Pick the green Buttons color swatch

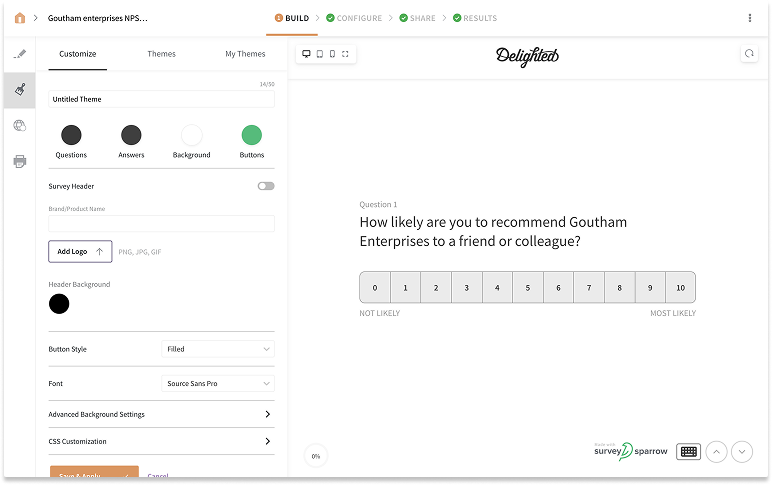click(x=252, y=135)
